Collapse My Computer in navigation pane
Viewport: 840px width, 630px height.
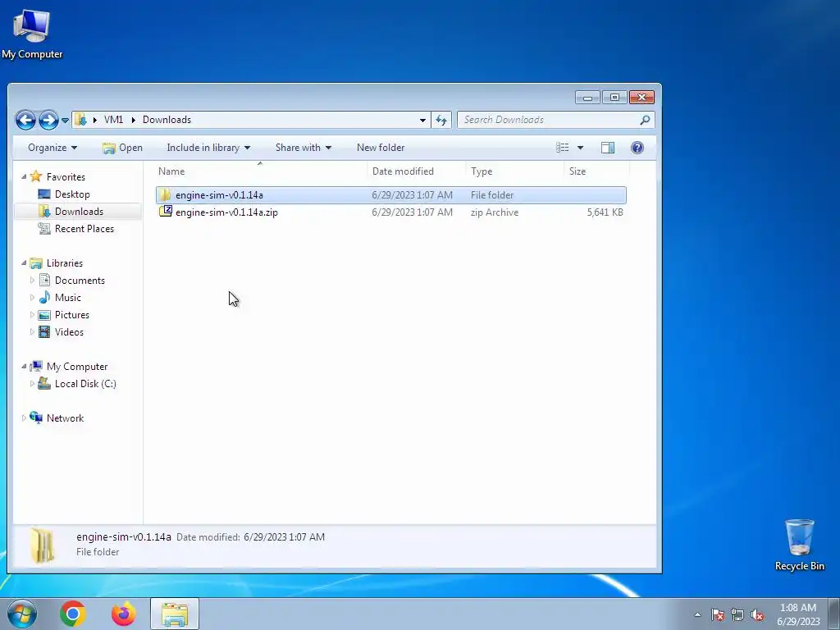[24, 367]
